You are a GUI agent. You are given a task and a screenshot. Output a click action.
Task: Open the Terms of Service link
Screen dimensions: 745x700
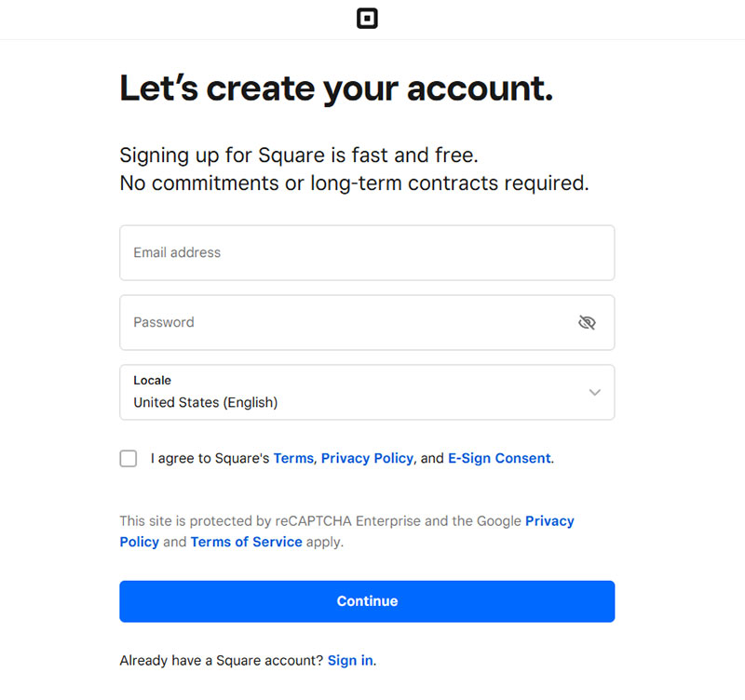[246, 542]
